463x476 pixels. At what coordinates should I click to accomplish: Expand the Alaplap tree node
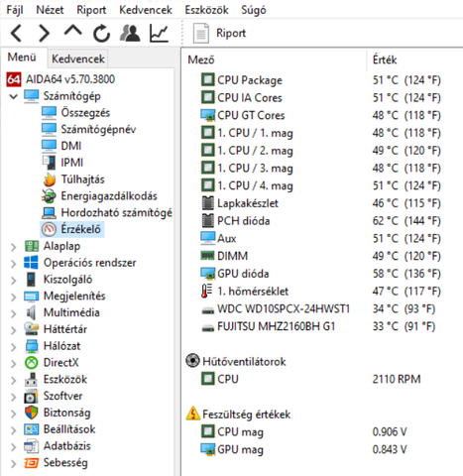click(x=14, y=247)
